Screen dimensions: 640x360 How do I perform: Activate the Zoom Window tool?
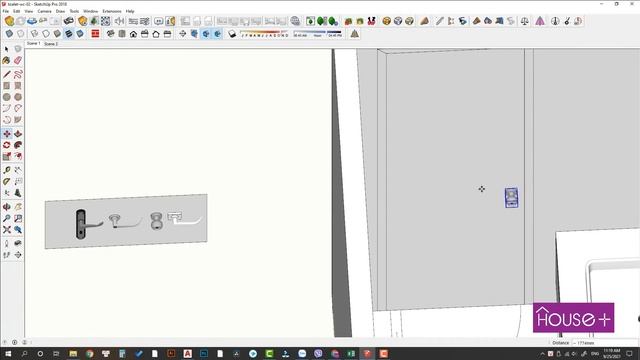click(x=18, y=218)
